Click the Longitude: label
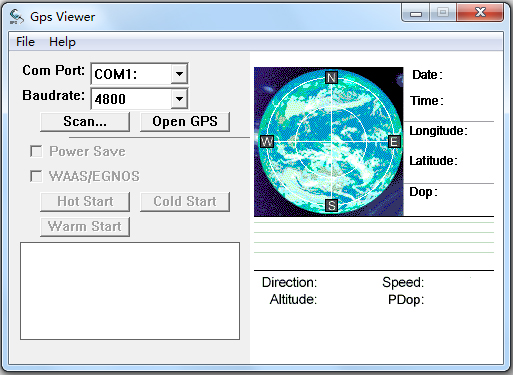513x375 pixels. [438, 131]
